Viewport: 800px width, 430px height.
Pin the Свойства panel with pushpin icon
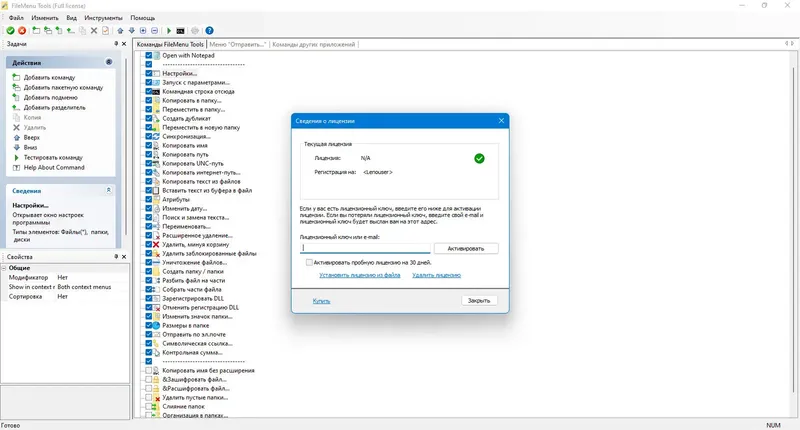tap(116, 257)
